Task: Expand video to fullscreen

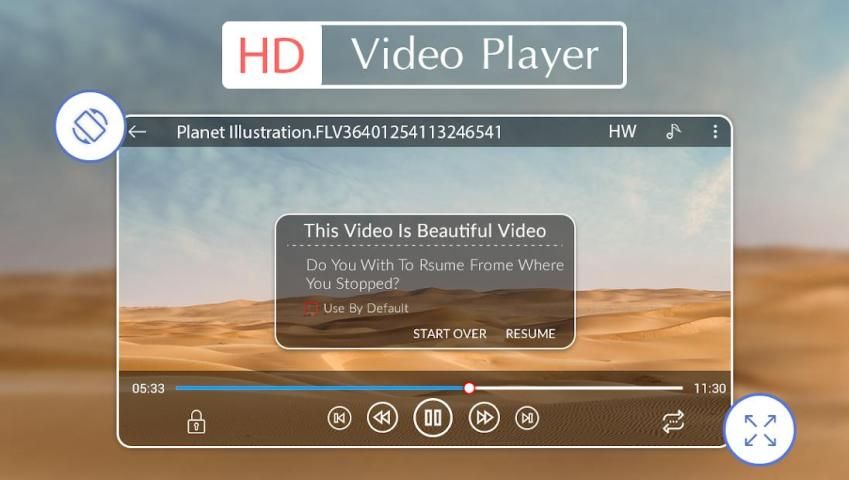Action: pyautogui.click(x=759, y=430)
